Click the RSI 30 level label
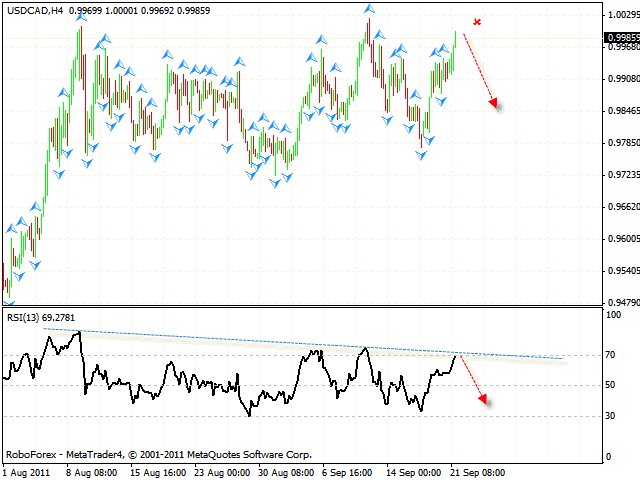 610,416
